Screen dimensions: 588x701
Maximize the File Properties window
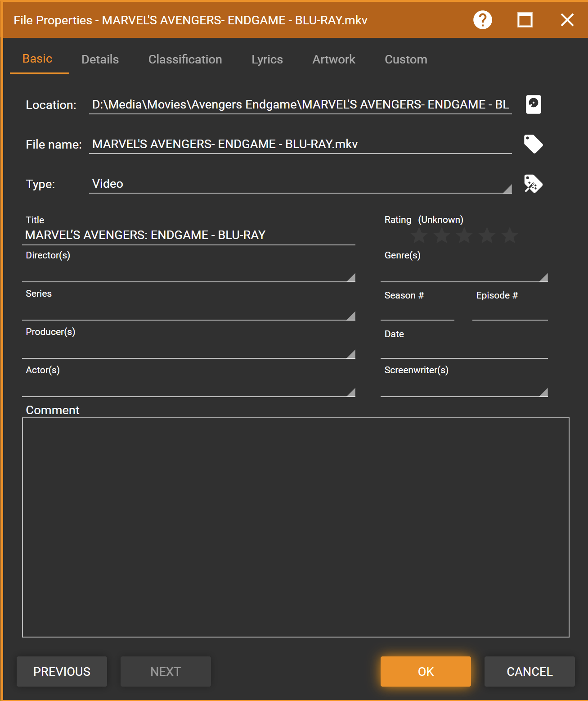(x=525, y=20)
